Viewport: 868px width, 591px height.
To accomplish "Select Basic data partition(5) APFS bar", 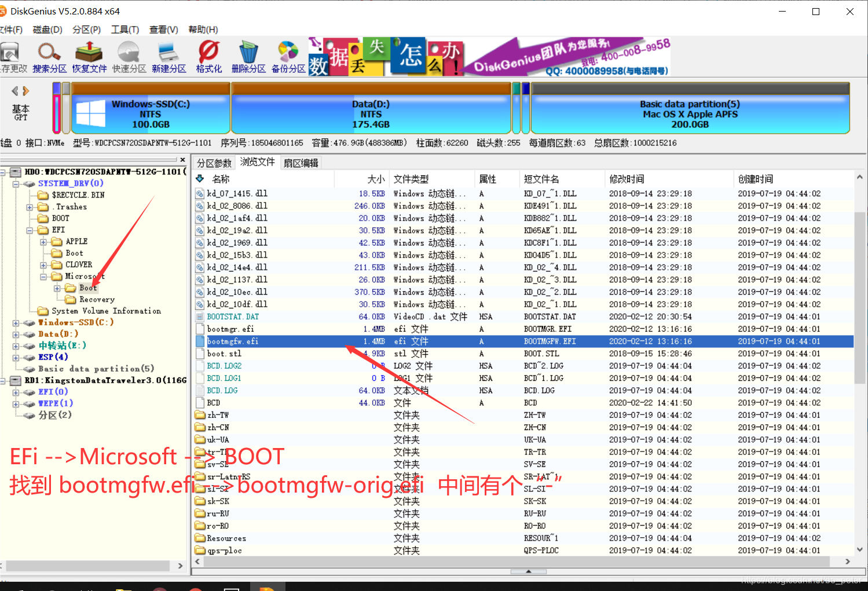I will click(x=690, y=108).
